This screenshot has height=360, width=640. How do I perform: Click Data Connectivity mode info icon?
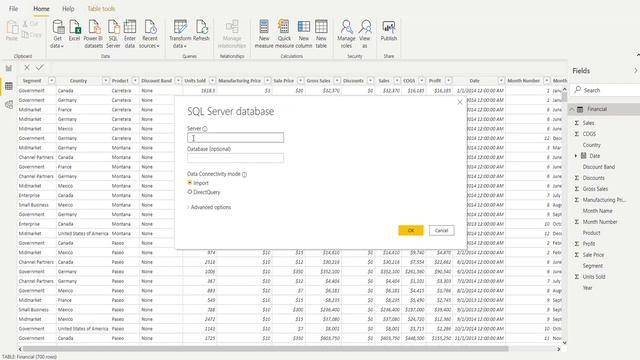click(x=244, y=174)
